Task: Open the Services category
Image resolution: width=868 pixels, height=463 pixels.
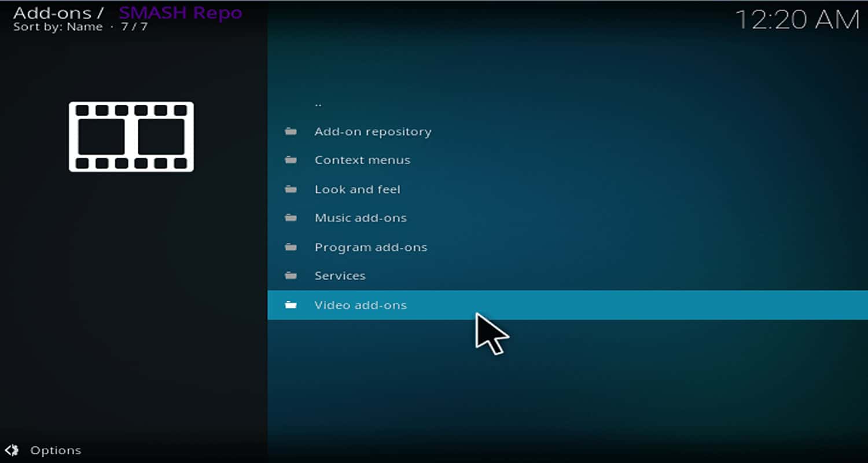Action: pos(567,276)
